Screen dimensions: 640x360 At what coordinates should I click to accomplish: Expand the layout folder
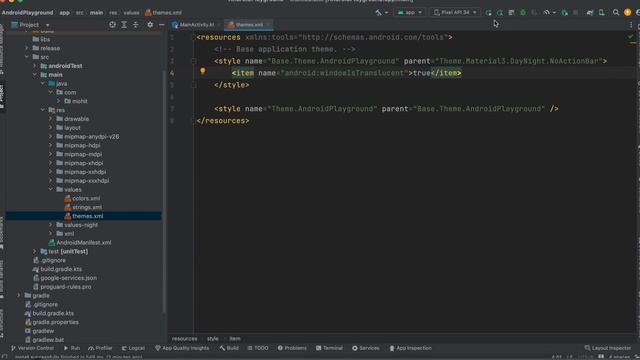coord(51,128)
